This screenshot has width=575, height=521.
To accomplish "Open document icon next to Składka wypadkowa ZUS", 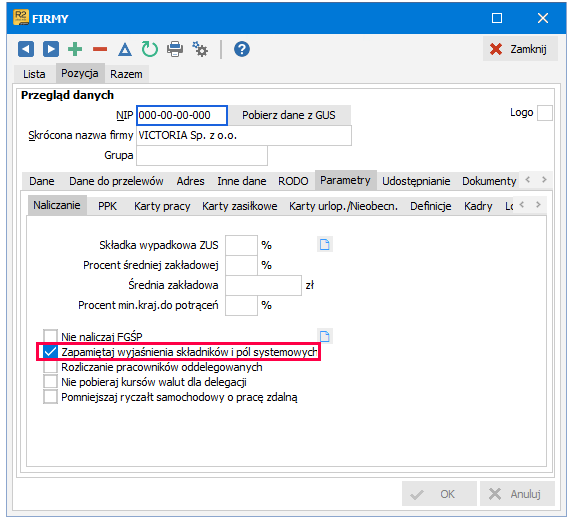I will coord(325,245).
